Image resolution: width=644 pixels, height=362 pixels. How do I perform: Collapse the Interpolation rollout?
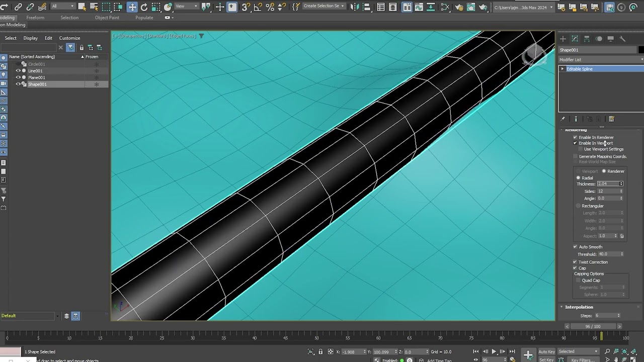[579, 307]
